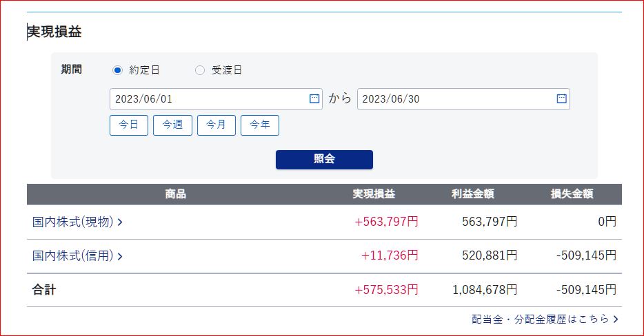Select the 受渡日 radio button
This screenshot has width=644, height=336.
click(x=200, y=70)
